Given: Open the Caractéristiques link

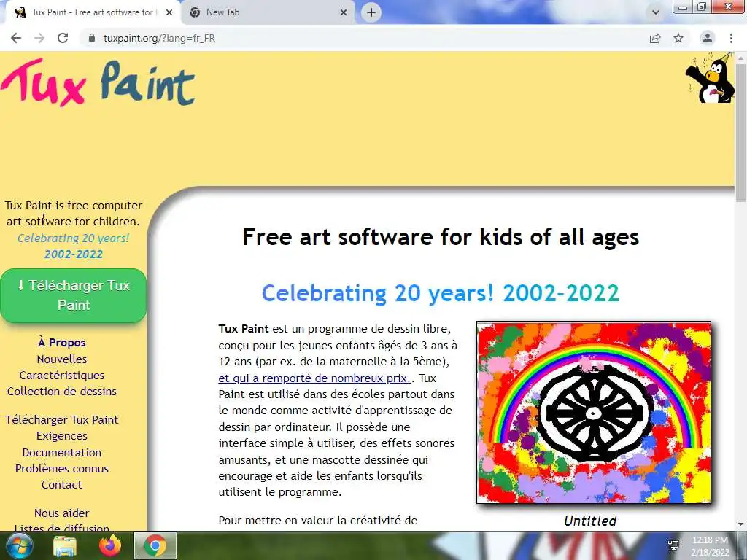Looking at the screenshot, I should click(x=62, y=376).
